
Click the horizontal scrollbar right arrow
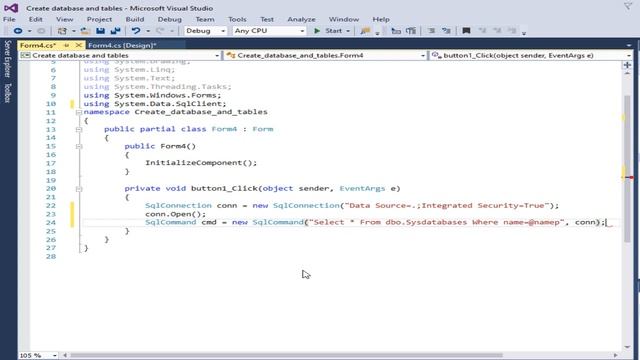pyautogui.click(x=615, y=356)
